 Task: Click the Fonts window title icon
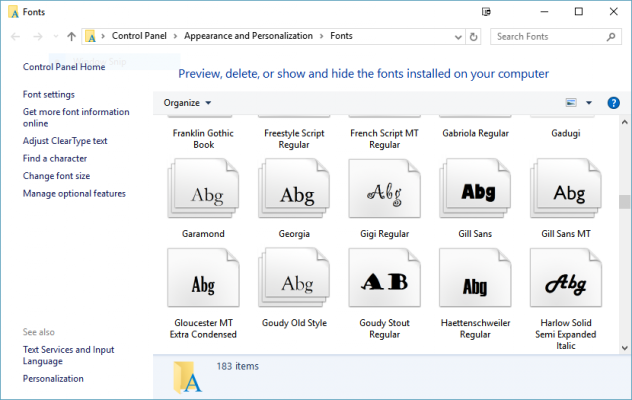(14, 12)
